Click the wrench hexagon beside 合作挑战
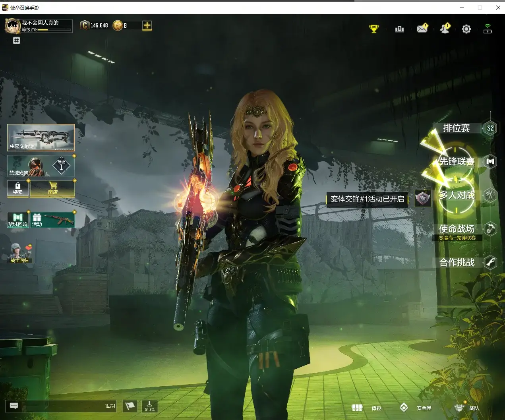505x420 pixels. click(x=490, y=262)
